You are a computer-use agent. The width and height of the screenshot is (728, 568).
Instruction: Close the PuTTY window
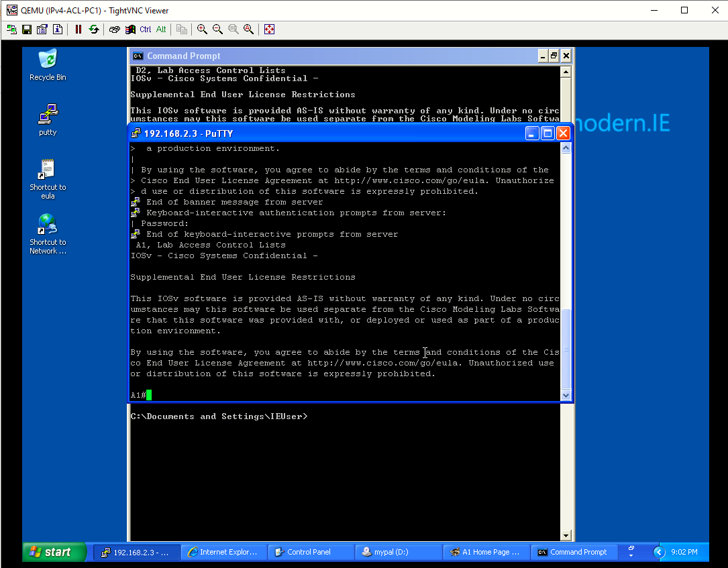(563, 133)
